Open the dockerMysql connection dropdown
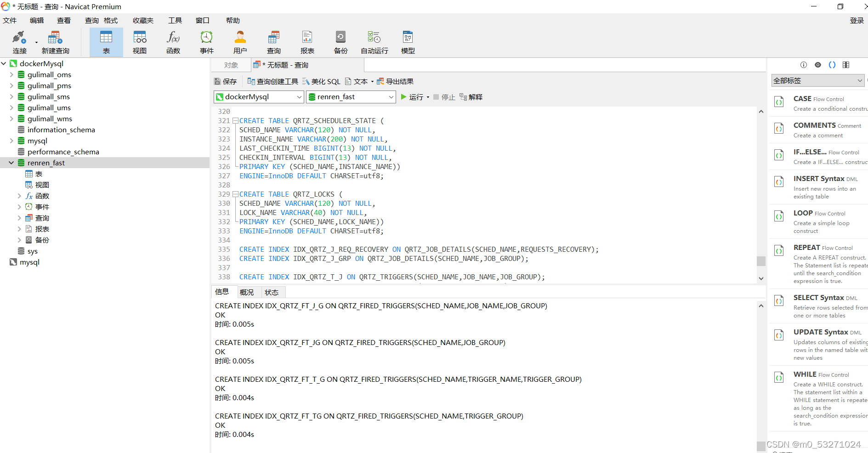 [259, 97]
